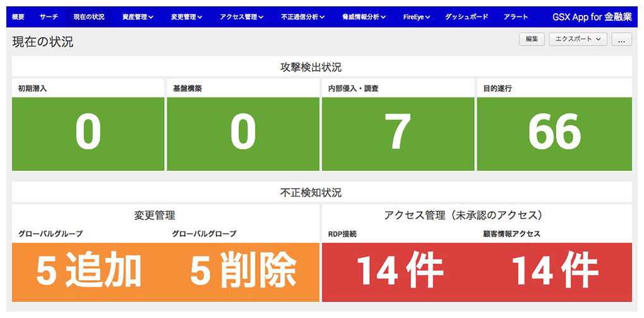Click the 基盤構築 green value tile
This screenshot has height=318, width=644.
pos(242,133)
